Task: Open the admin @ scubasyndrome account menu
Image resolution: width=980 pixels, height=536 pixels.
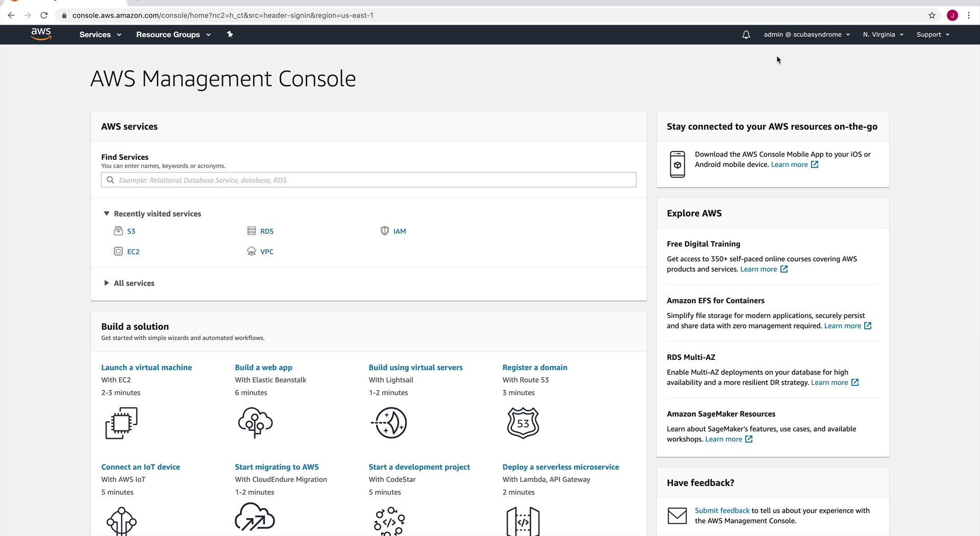Action: [x=807, y=35]
